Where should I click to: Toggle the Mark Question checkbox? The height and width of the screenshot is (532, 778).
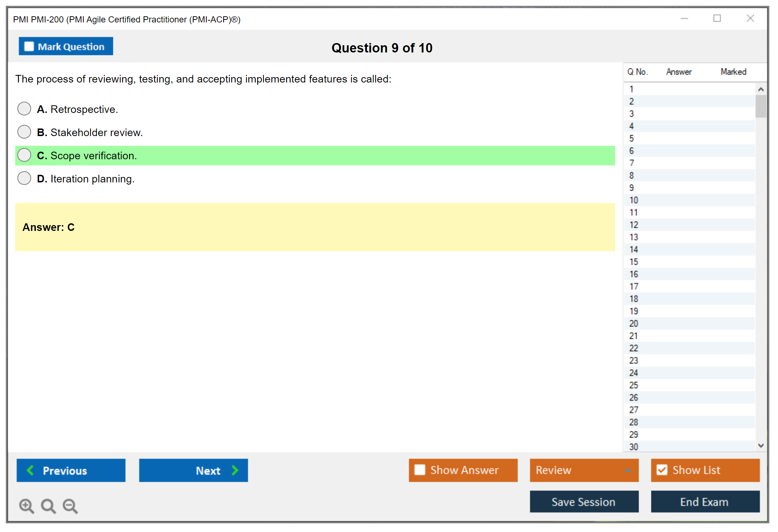(x=29, y=46)
